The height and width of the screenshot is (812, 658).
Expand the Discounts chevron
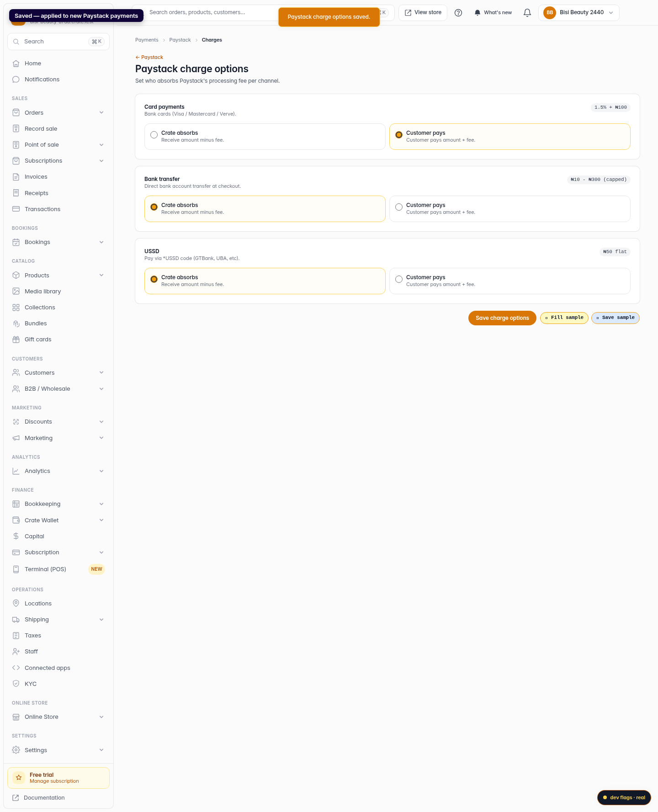point(101,422)
